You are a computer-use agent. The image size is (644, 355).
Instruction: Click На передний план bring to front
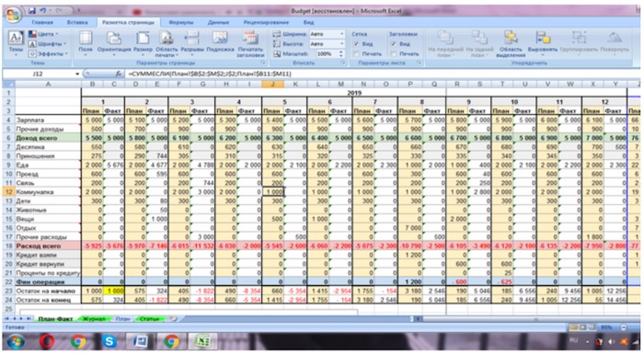coord(445,43)
